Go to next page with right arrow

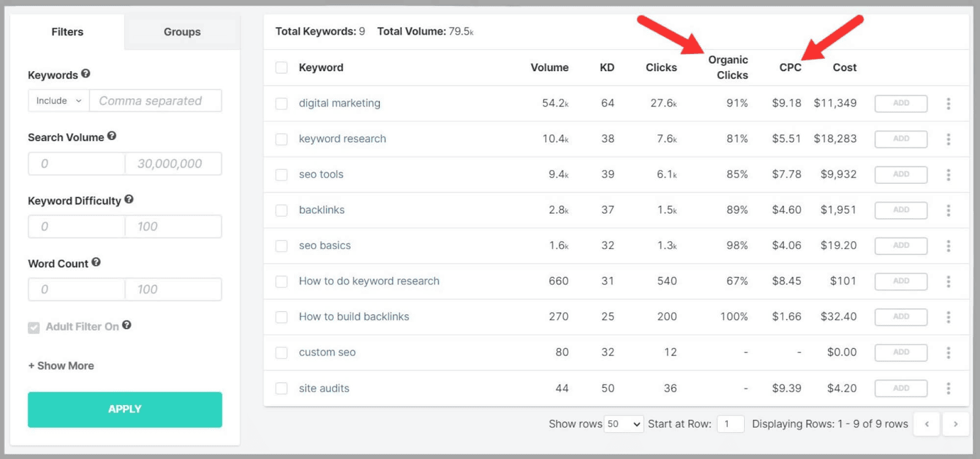click(955, 424)
